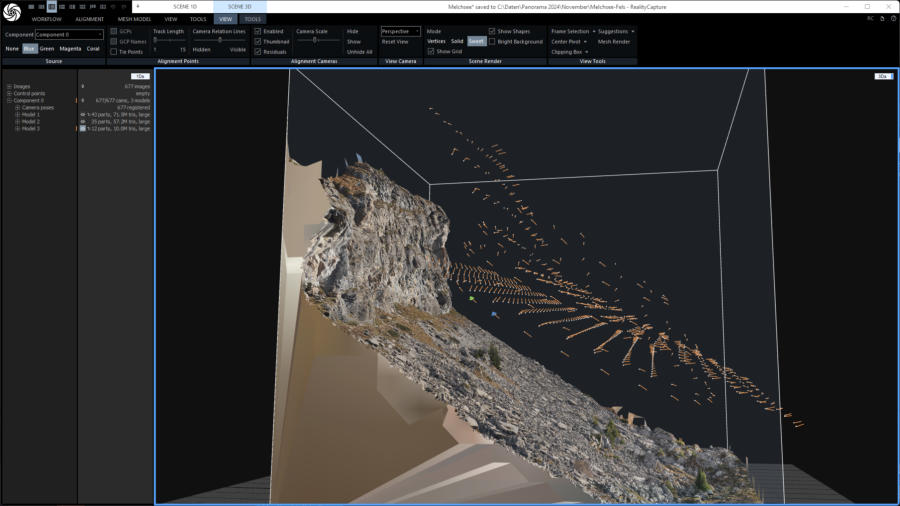Screen dimensions: 900x506
Task: Open the Component 0 dropdown
Action: tap(69, 34)
